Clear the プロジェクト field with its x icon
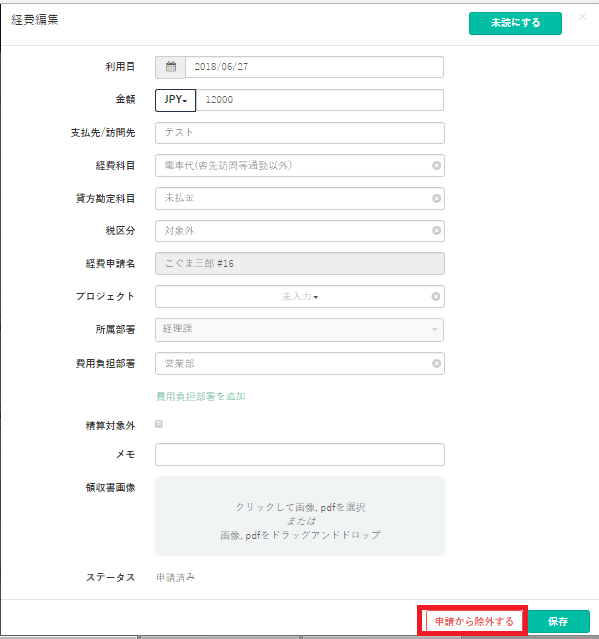 click(x=436, y=296)
